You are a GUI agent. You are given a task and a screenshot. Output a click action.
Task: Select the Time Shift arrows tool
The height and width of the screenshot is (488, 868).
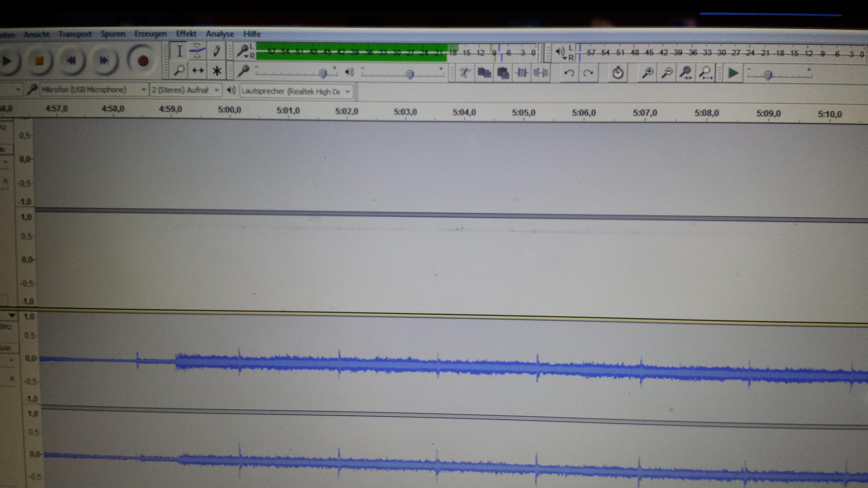point(198,70)
